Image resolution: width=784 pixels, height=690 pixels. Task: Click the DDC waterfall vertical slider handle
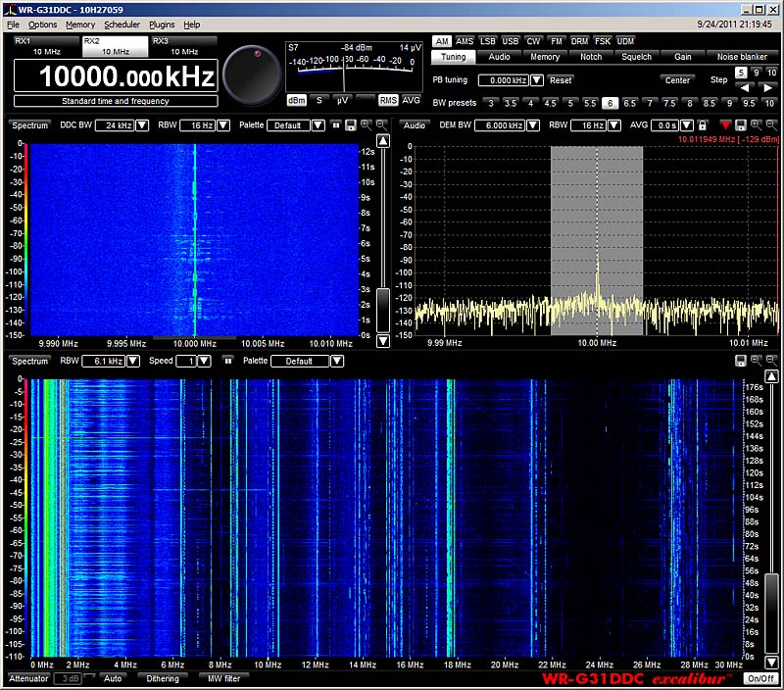383,310
